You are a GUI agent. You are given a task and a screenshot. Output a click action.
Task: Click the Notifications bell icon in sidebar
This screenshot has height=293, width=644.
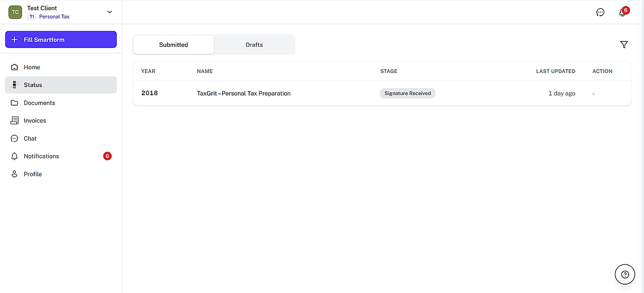point(14,156)
